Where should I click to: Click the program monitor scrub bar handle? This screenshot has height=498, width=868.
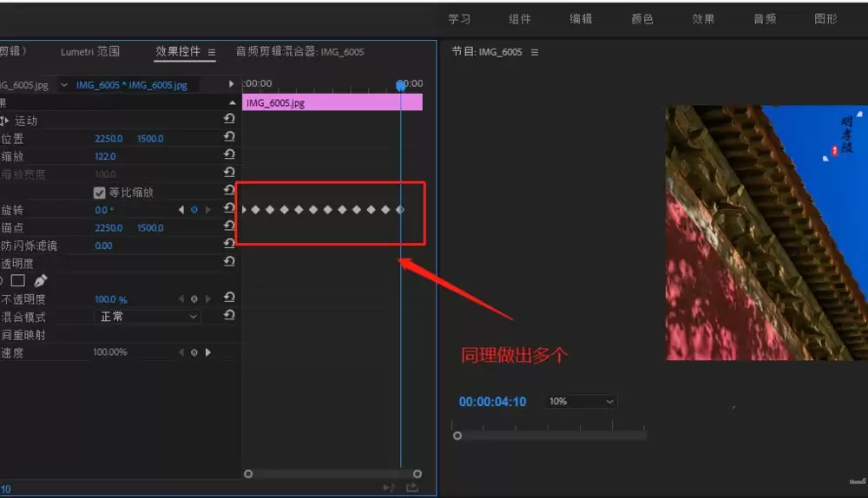(x=457, y=436)
